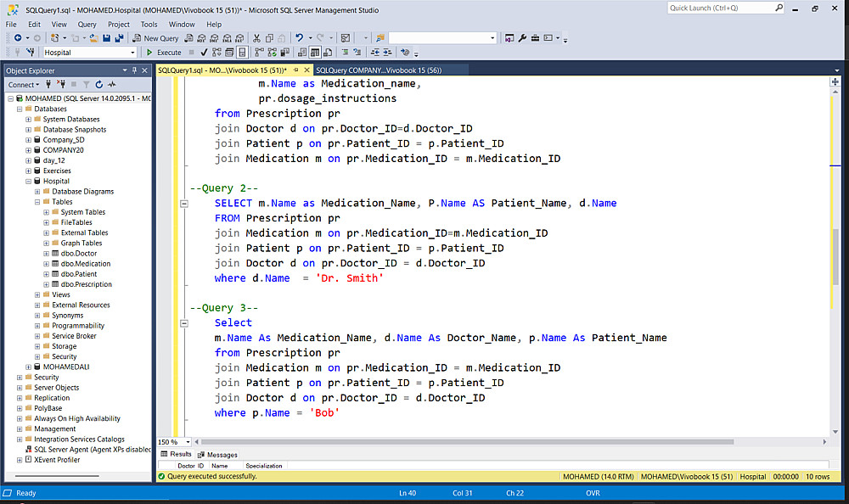Click the editor horizontal scrollbar
The image size is (849, 504).
point(467,442)
